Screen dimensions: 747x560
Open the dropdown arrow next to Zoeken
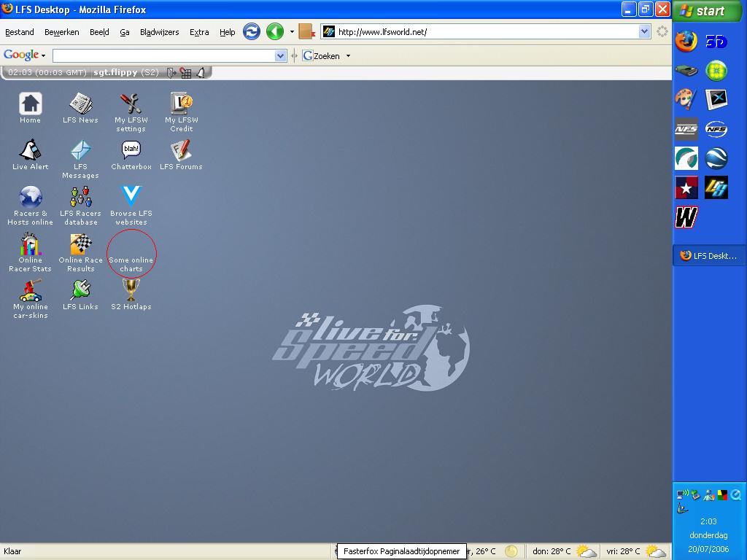[x=348, y=55]
